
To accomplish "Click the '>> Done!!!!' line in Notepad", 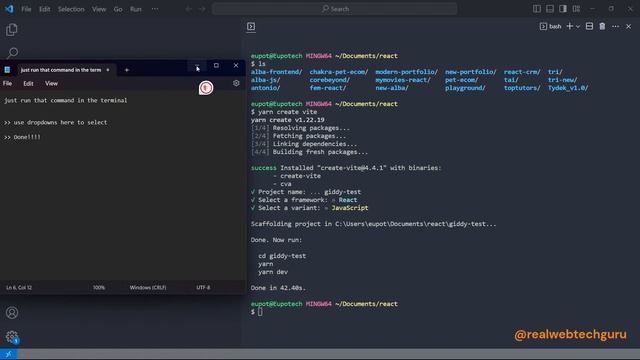I will click(22, 137).
